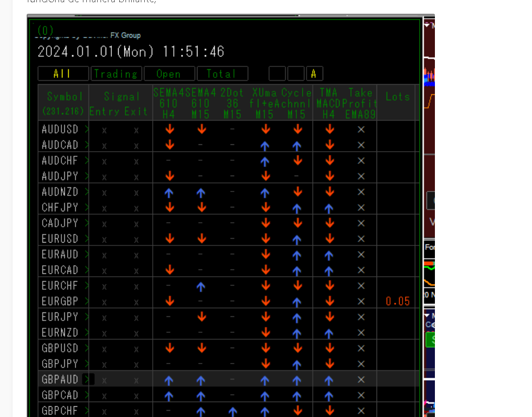
Task: Toggle AUDJPY Signal Exit x mark
Action: tap(136, 177)
